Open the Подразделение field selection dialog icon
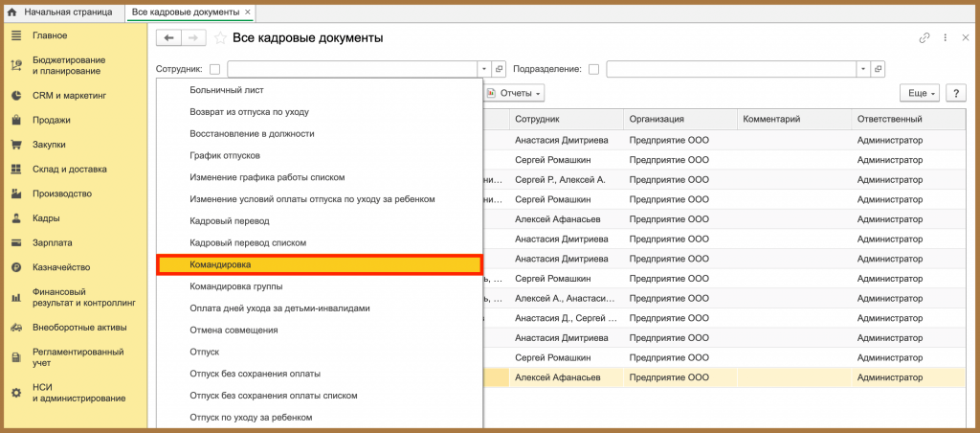This screenshot has width=980, height=433. tap(878, 69)
